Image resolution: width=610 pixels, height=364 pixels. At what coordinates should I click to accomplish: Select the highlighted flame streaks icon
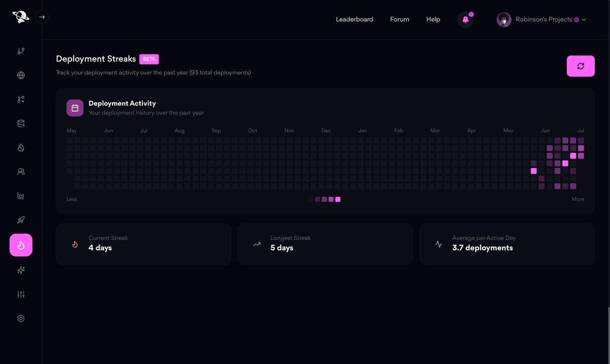coord(21,245)
